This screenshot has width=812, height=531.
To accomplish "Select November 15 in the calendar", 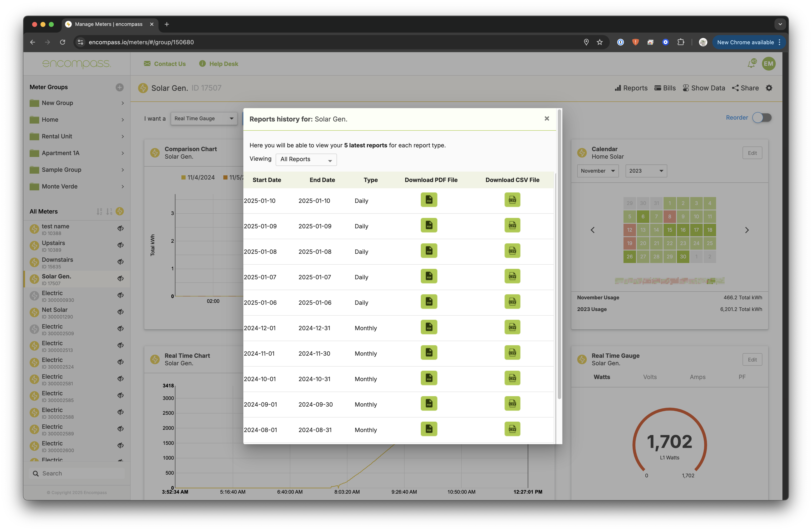I will click(669, 230).
